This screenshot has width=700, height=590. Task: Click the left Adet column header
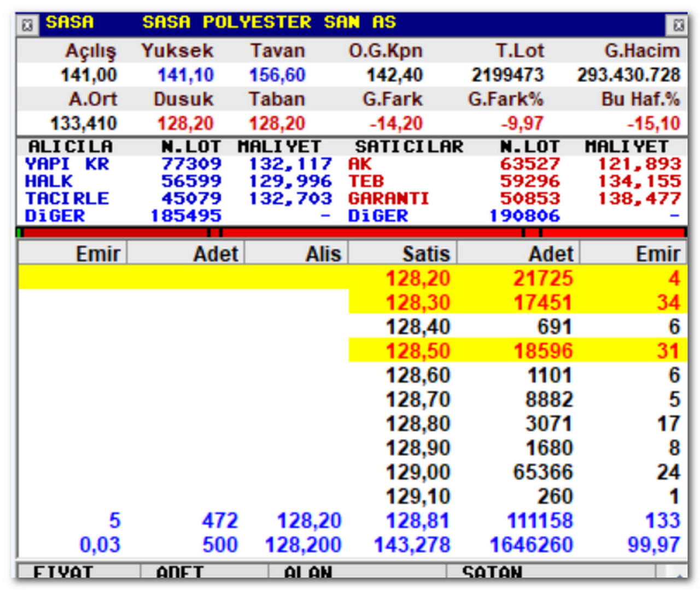click(x=186, y=253)
